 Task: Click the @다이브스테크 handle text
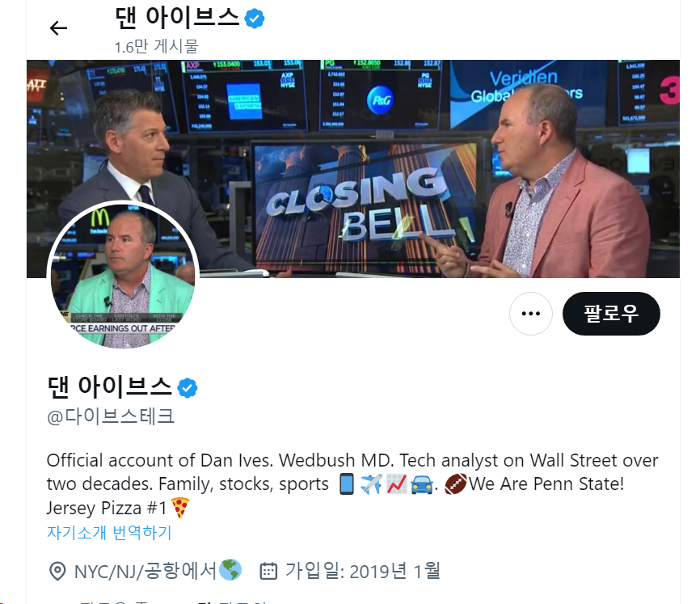pyautogui.click(x=111, y=416)
